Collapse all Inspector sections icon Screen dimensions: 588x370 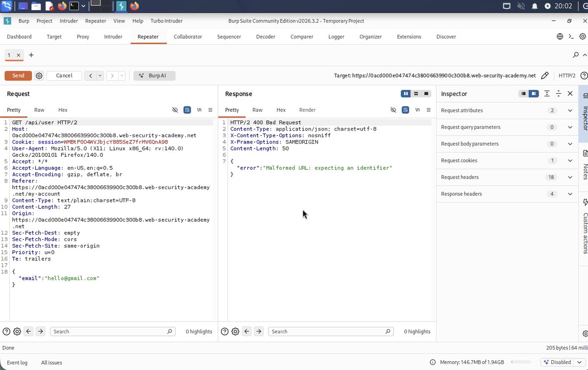pyautogui.click(x=559, y=94)
